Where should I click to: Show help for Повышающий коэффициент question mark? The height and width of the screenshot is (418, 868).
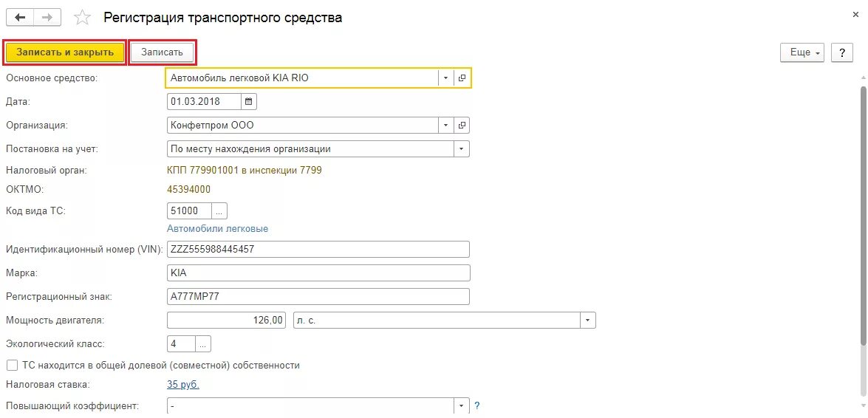click(476, 406)
